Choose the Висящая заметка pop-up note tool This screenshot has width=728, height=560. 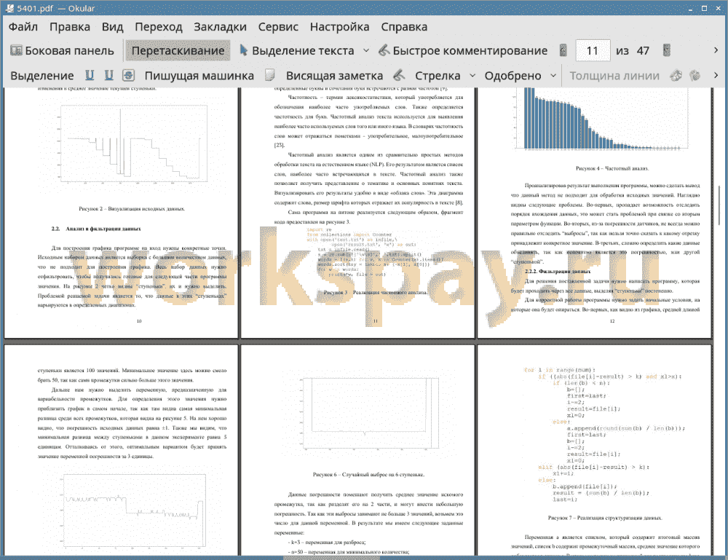point(334,76)
